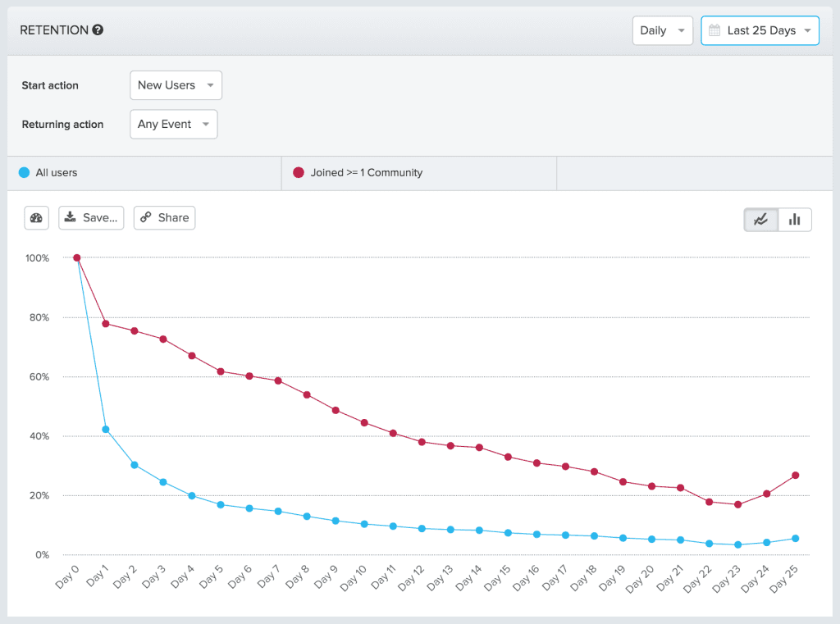Open the Any Event returning action dropdown
840x624 pixels.
173,125
